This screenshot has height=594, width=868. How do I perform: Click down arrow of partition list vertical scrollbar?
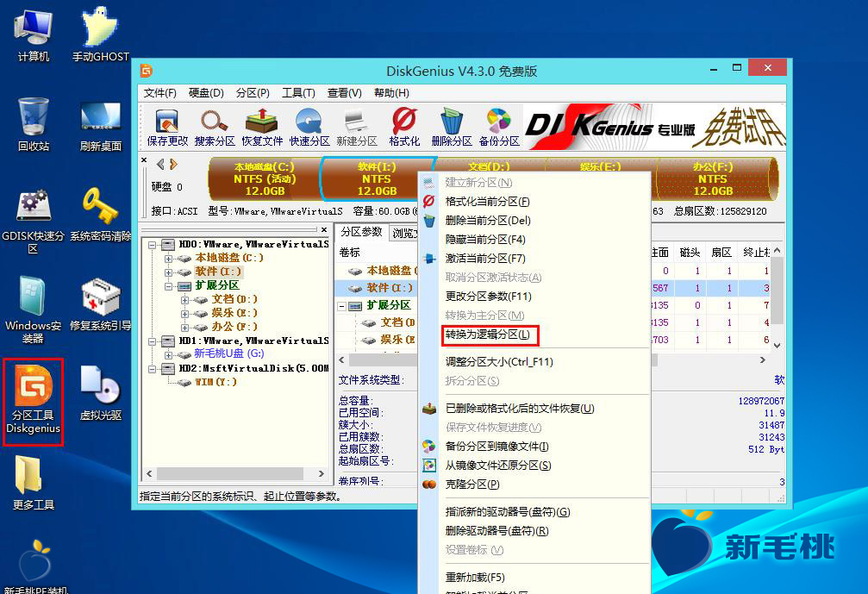pos(777,346)
